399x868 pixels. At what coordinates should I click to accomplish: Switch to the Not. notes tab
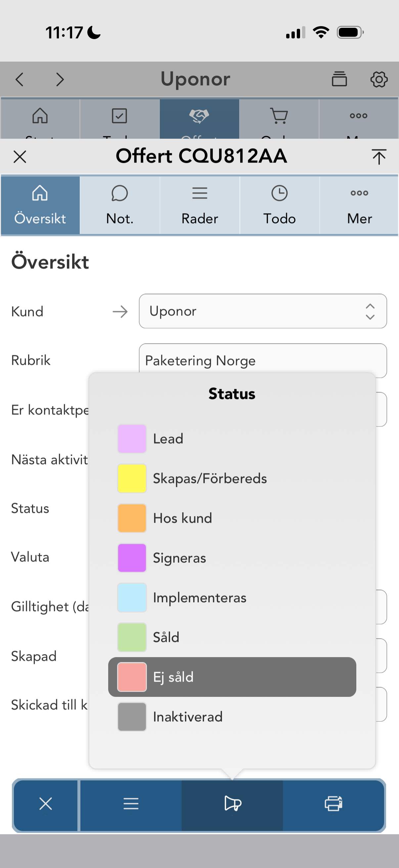tap(119, 205)
